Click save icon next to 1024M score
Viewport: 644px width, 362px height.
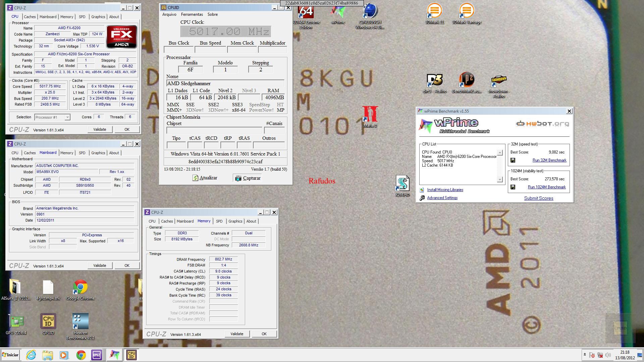513,187
